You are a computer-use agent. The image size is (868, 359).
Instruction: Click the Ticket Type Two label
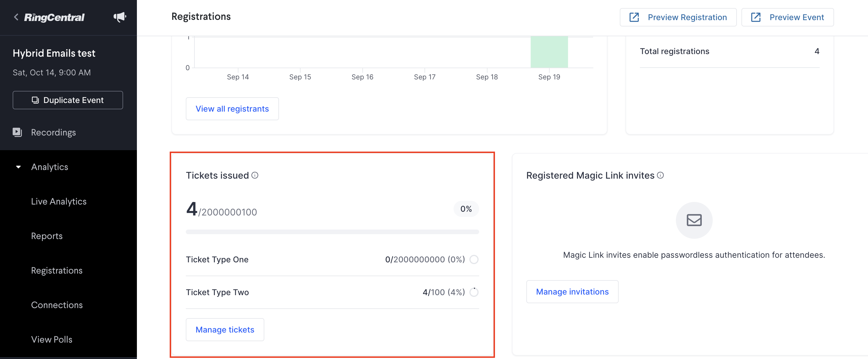click(217, 292)
